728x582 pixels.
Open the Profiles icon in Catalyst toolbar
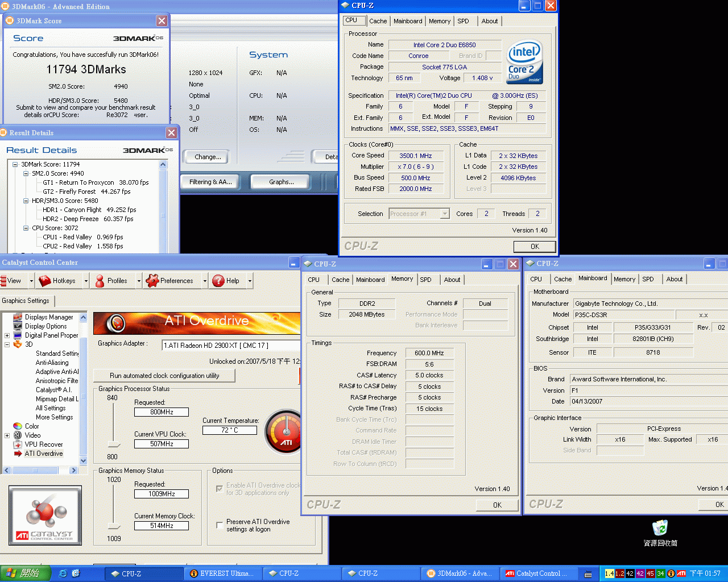coord(100,281)
